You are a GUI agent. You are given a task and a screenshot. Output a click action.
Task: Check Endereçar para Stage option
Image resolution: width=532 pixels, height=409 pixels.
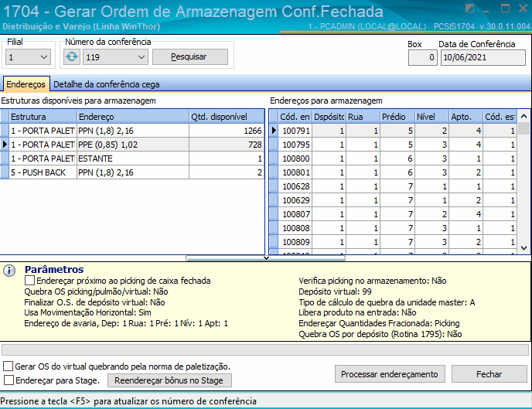pos(9,380)
